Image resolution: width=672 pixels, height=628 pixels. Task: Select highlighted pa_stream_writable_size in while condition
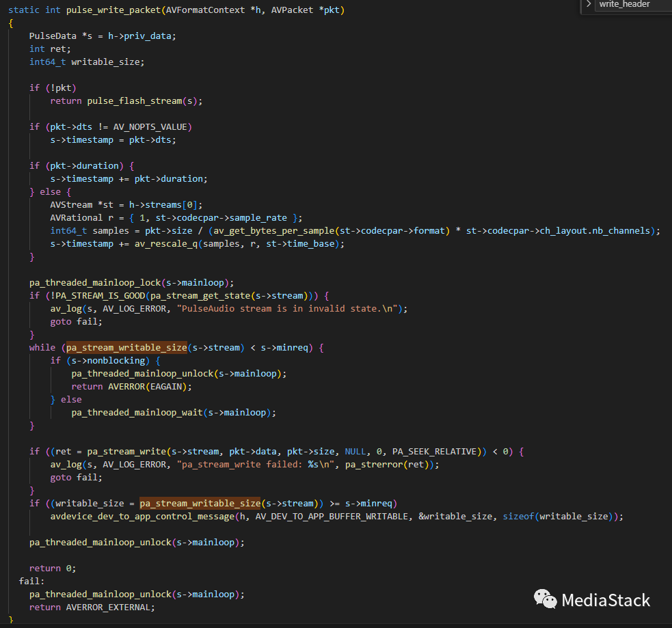129,347
